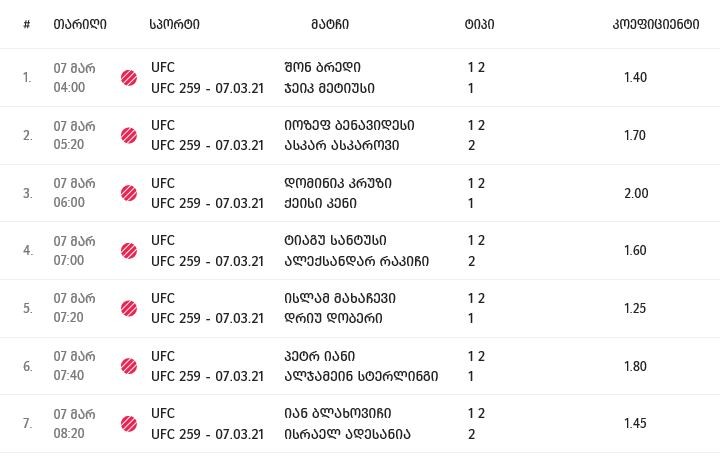Click the UFC sport icon in row 7
This screenshot has width=720, height=460.
coord(129,424)
